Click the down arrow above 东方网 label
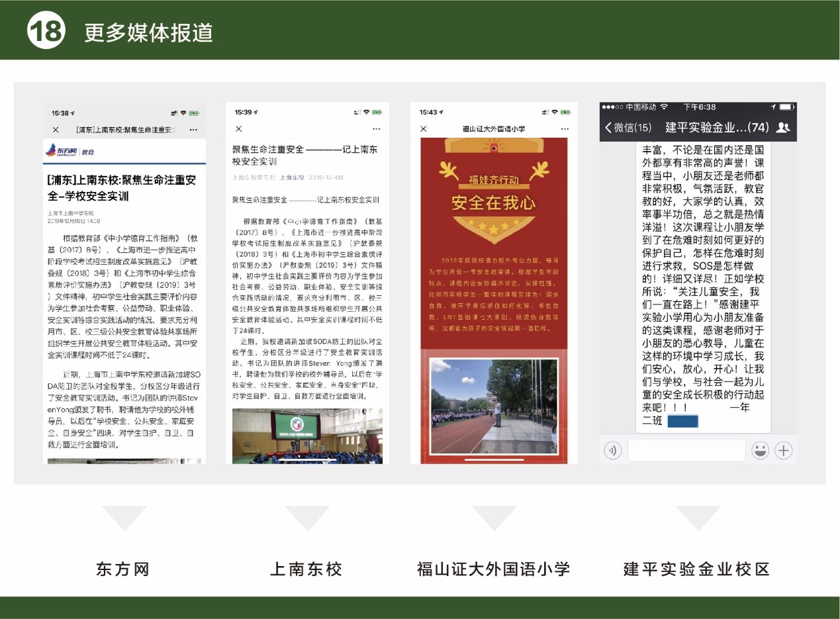840x619 pixels. tap(124, 518)
